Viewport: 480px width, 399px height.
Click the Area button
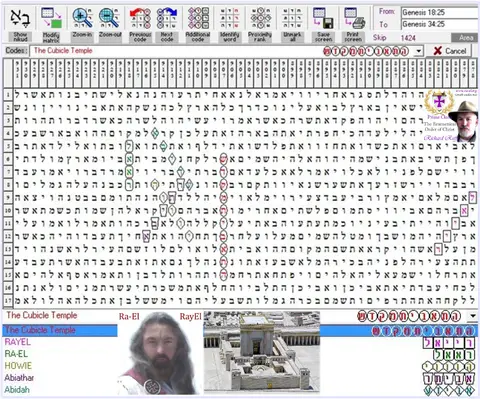(x=466, y=38)
